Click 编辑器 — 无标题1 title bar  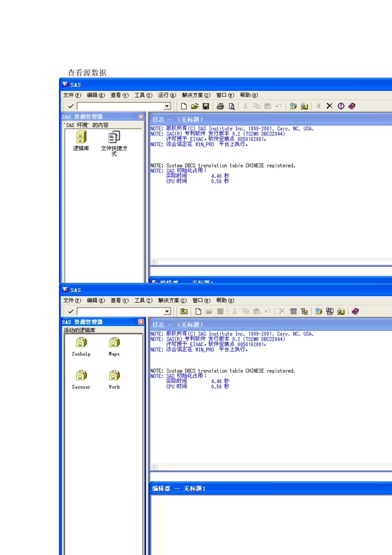270,489
